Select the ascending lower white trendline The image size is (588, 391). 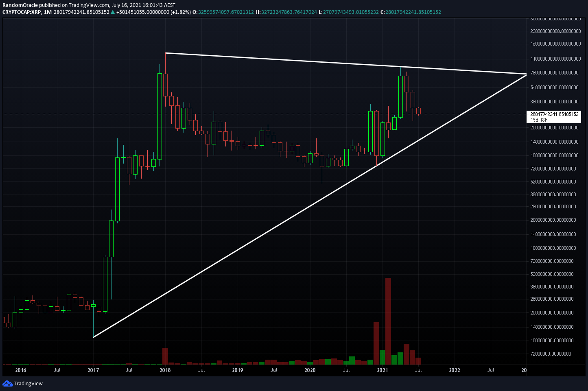click(309, 206)
